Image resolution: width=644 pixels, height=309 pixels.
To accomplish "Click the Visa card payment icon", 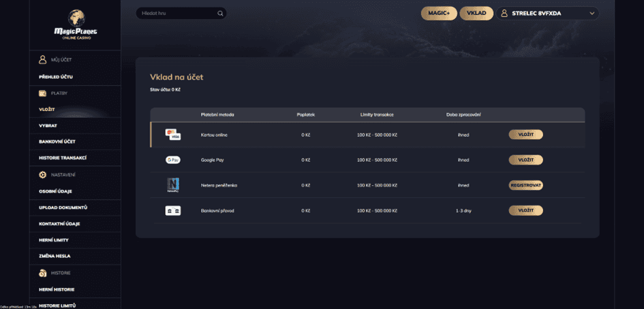I will (x=173, y=135).
